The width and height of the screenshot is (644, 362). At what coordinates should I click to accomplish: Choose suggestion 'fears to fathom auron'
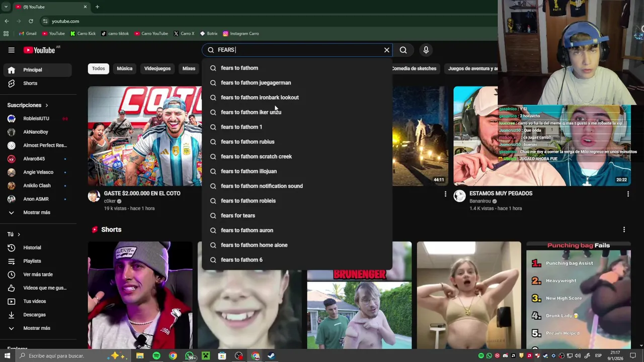click(x=297, y=230)
